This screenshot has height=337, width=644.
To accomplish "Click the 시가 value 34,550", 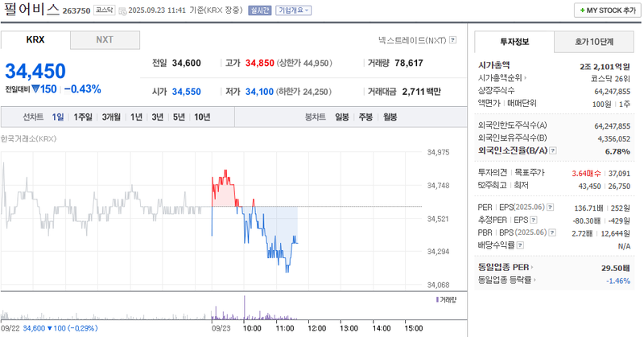I will point(187,92).
